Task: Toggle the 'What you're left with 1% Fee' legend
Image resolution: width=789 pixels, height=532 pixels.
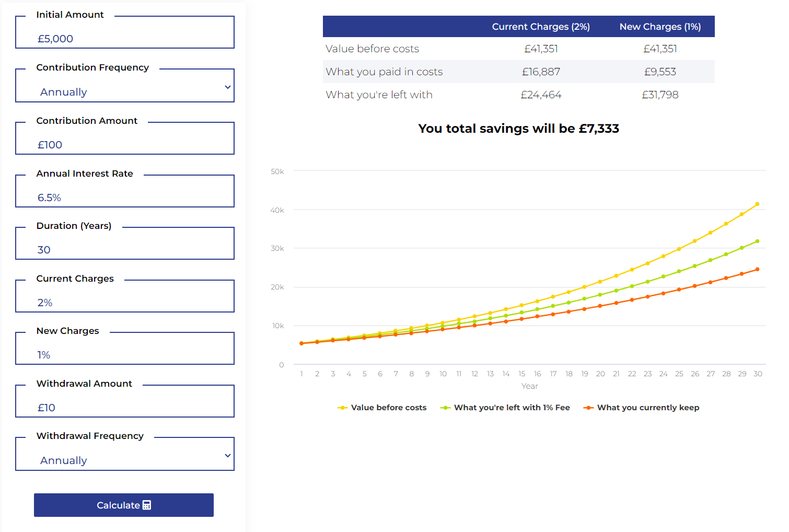Action: (x=505, y=408)
